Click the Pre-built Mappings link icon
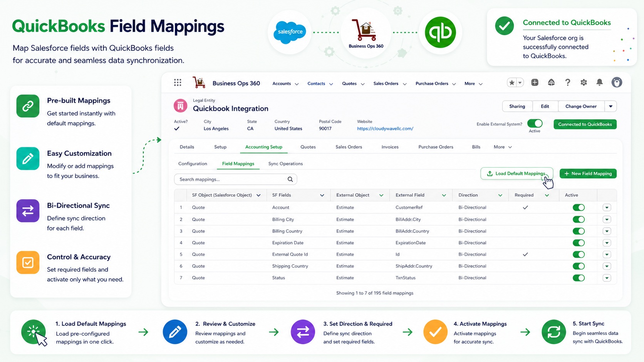 coord(28,106)
